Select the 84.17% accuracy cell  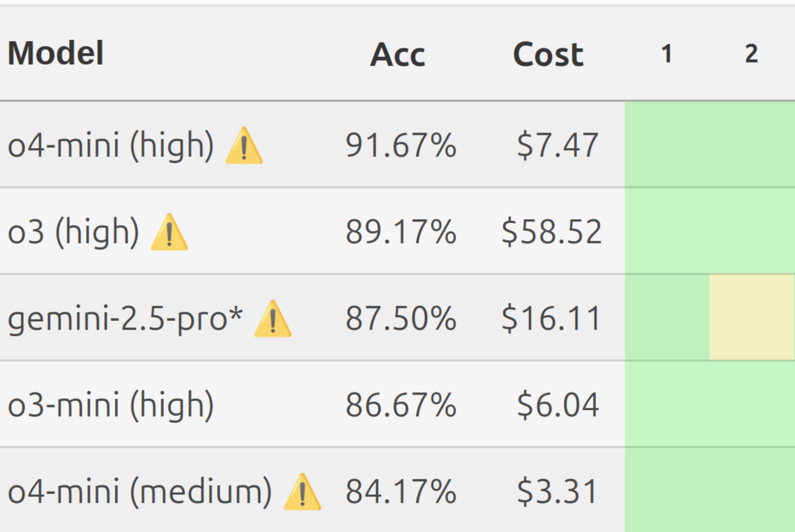401,492
